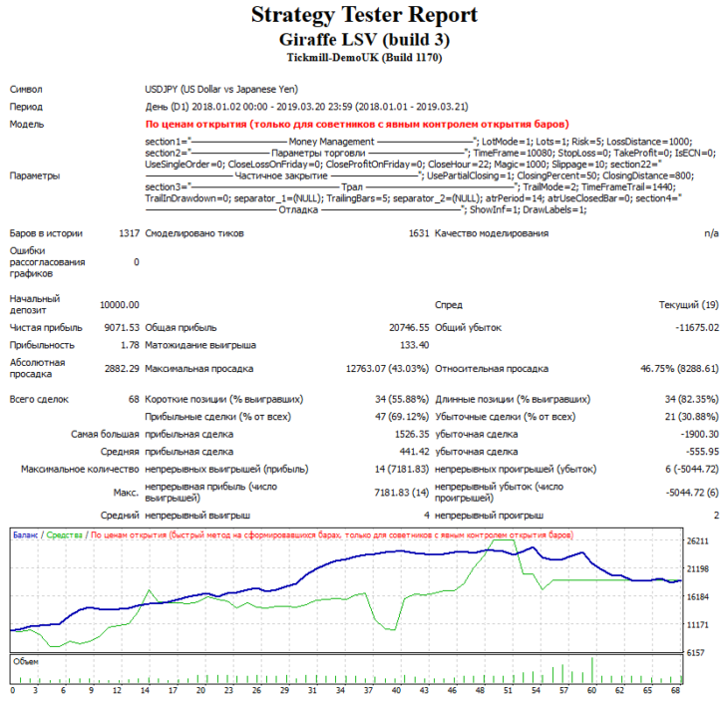Click the ticks value '1631'
728x702 pixels.
click(419, 233)
